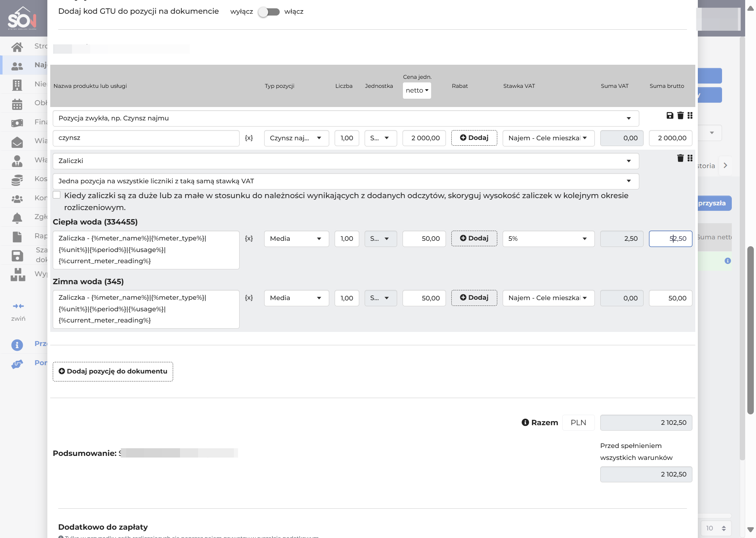Click the bell icon in the sidebar
This screenshot has width=756, height=538.
coord(17,218)
